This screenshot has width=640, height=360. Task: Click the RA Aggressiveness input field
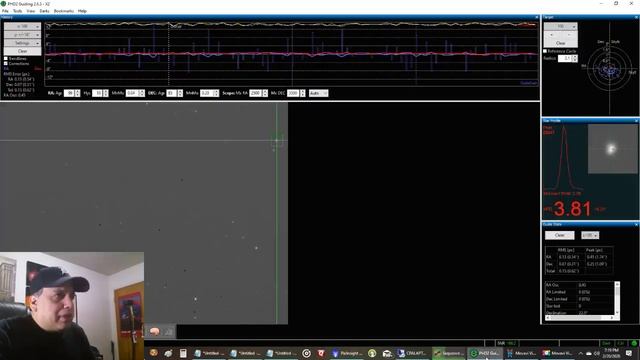[x=69, y=93]
